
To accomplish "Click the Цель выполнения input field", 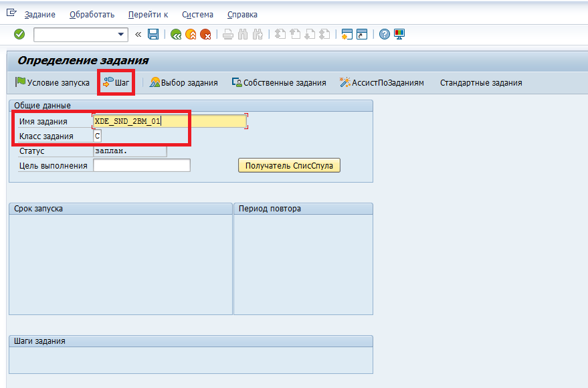I will point(142,165).
